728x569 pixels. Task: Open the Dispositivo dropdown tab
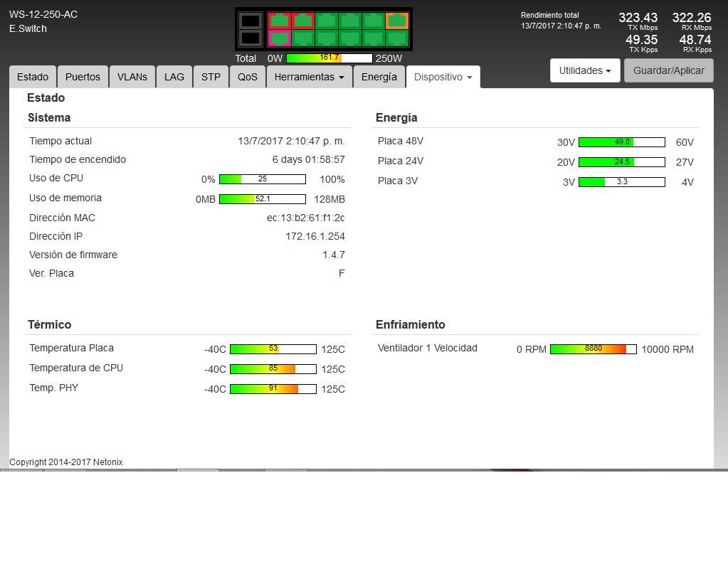pyautogui.click(x=443, y=77)
